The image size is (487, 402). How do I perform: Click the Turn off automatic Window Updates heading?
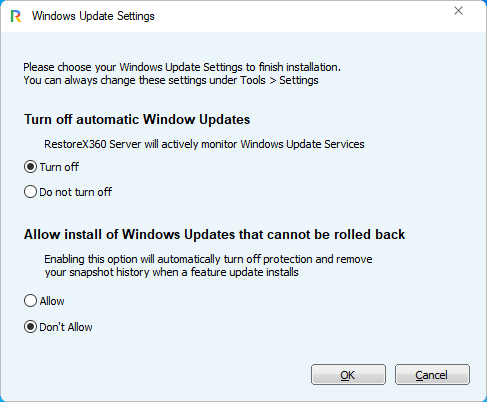137,119
